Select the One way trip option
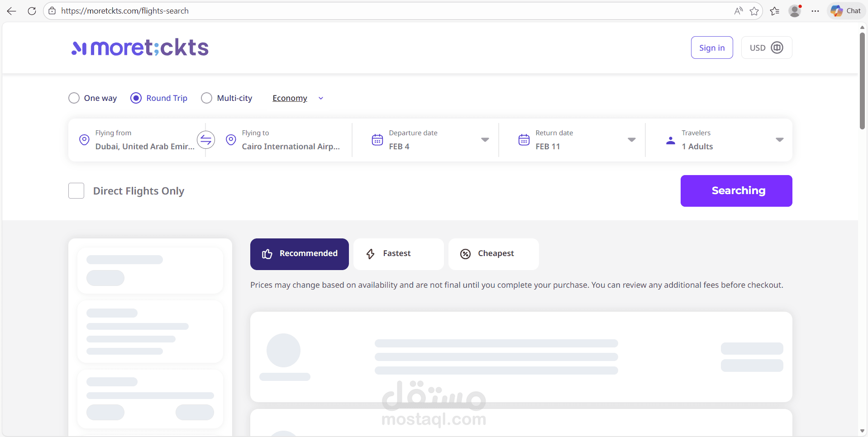This screenshot has width=868, height=437. 74,98
